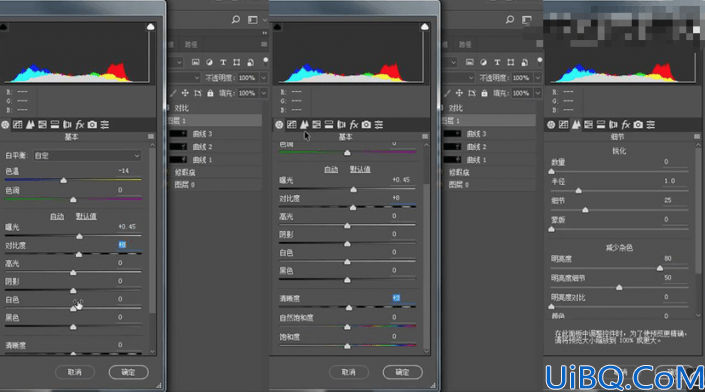
Task: Click lock position icon in panel next to 细节 dialog
Action: (459, 93)
